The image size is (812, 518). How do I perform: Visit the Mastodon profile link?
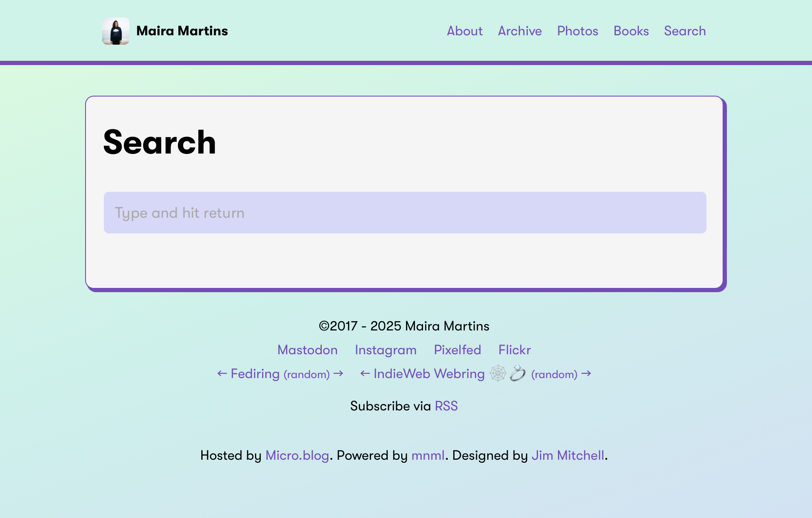(x=307, y=350)
